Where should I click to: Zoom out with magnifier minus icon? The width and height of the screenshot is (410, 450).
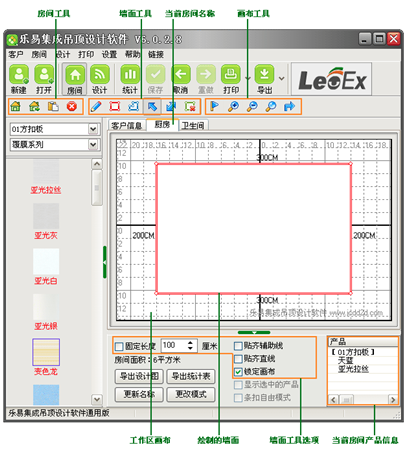coord(252,107)
